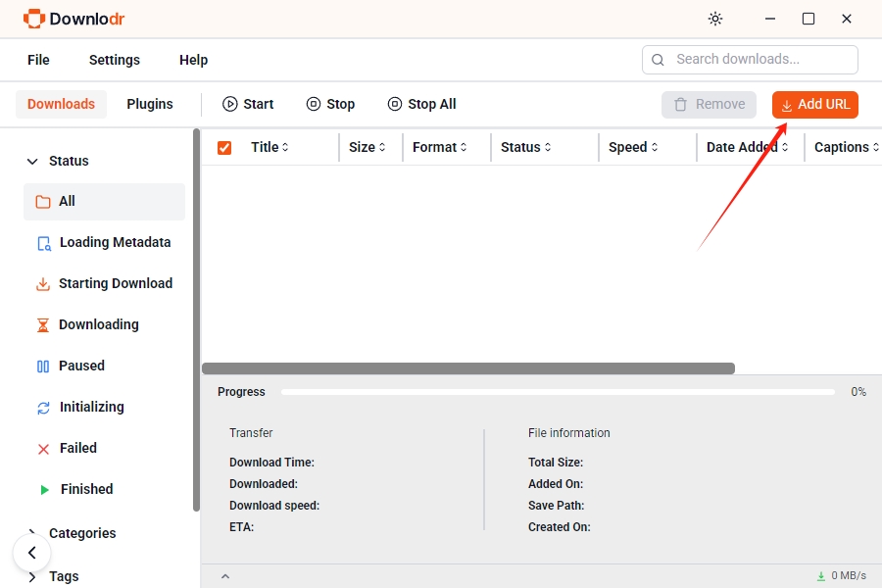This screenshot has height=588, width=882.
Task: Click the Stop All icon button
Action: pos(395,104)
